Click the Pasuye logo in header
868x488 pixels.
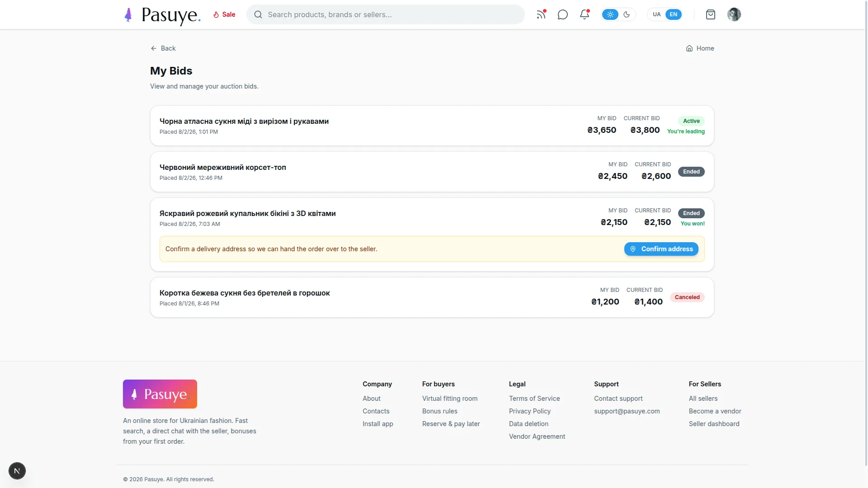pyautogui.click(x=162, y=15)
